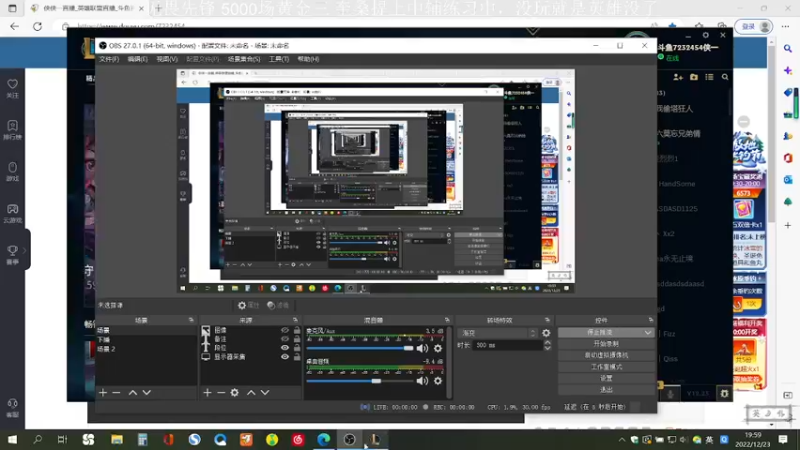Toggle visibility of display capture source
Viewport: 800px width, 450px height.
click(285, 357)
